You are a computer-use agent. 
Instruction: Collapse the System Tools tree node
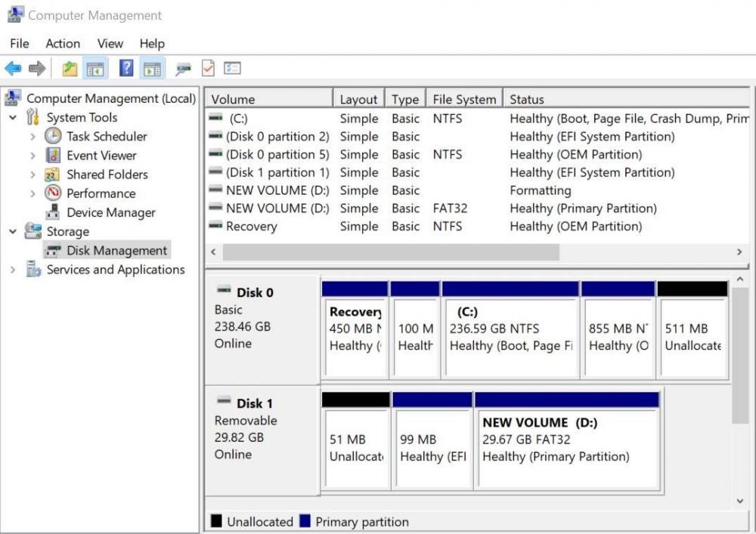(13, 117)
